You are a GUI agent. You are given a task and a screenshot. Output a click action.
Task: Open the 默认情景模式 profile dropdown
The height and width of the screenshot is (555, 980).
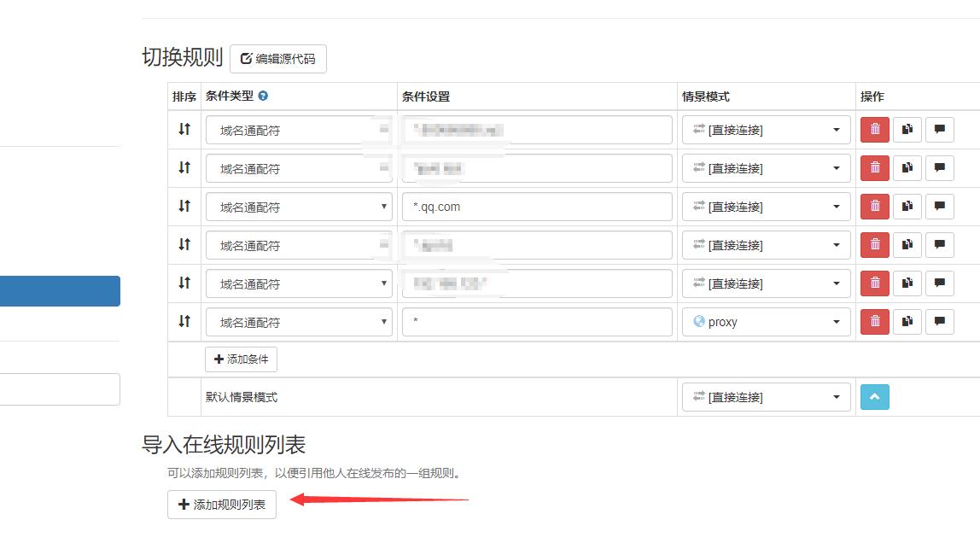click(766, 397)
